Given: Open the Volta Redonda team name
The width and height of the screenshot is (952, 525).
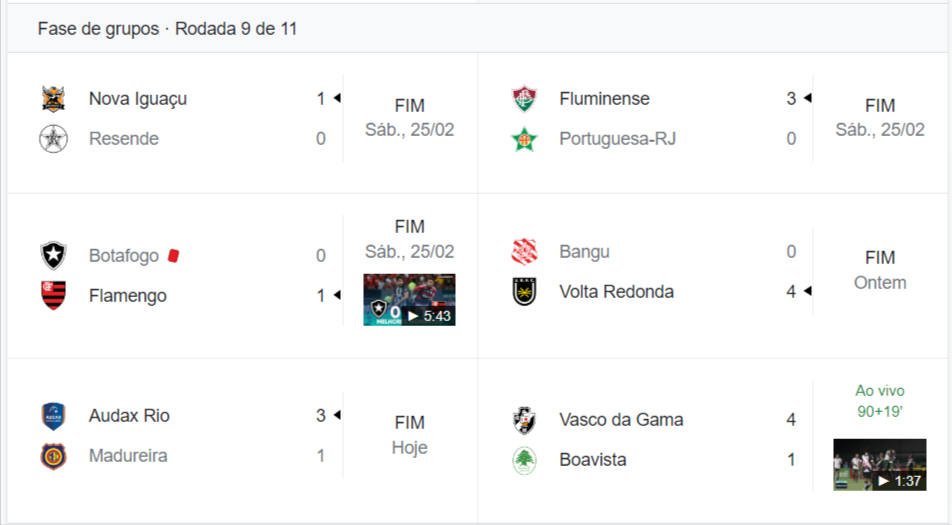Looking at the screenshot, I should point(616,292).
